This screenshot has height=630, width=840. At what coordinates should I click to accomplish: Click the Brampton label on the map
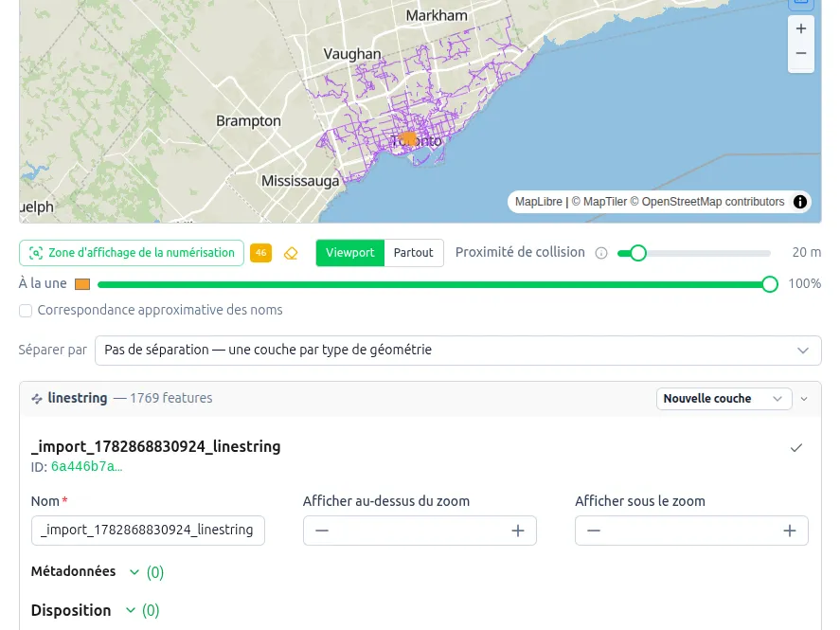pos(248,121)
